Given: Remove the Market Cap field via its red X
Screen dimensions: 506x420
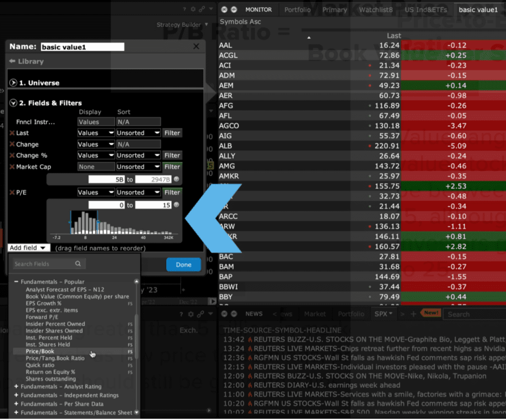Looking at the screenshot, I should click(11, 167).
